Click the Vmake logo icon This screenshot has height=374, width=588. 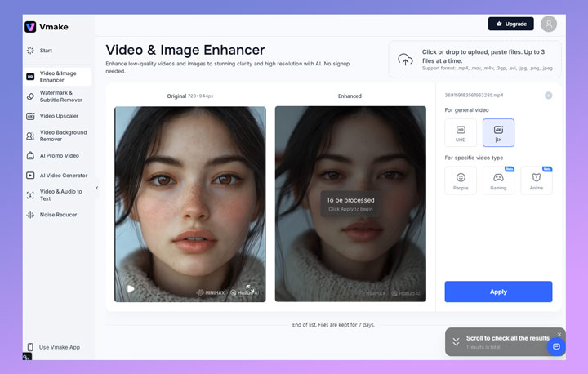(x=30, y=27)
